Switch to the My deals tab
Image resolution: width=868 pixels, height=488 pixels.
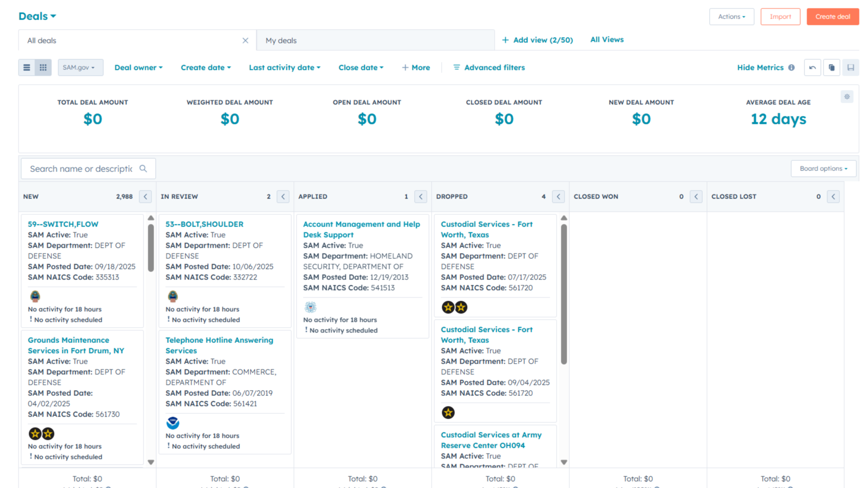[x=281, y=40]
